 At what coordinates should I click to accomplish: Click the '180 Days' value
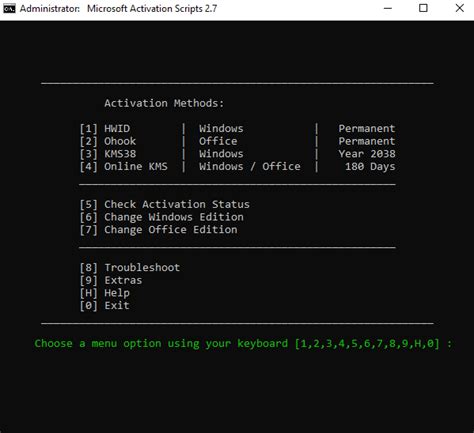(x=370, y=167)
